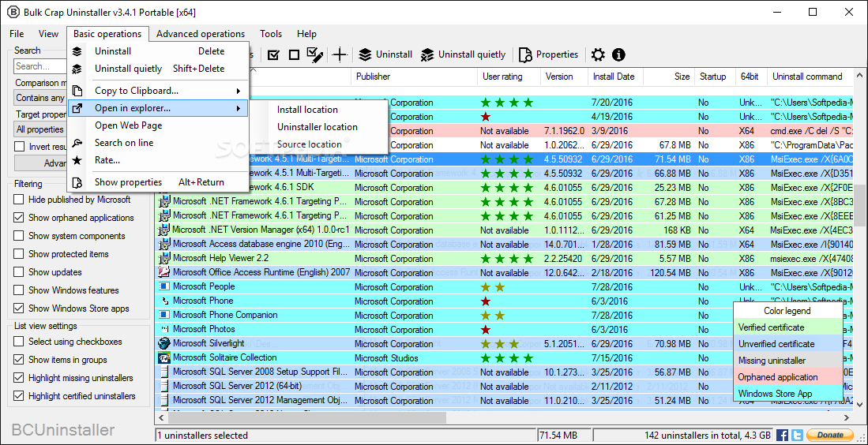Click the Search on line magnifier menu icon
Screen dimensions: 868x445
[77, 143]
